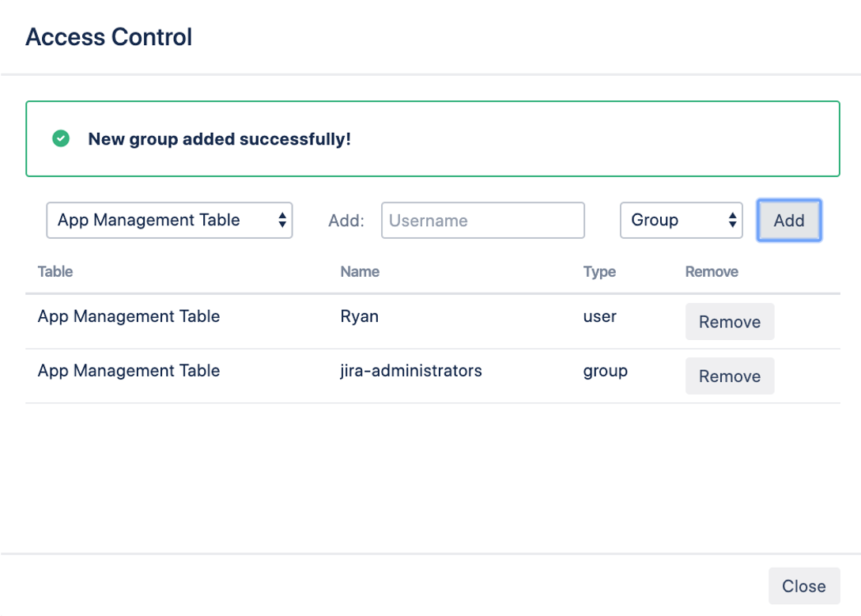
Task: Remove the Ryan user entry
Action: [x=729, y=322]
